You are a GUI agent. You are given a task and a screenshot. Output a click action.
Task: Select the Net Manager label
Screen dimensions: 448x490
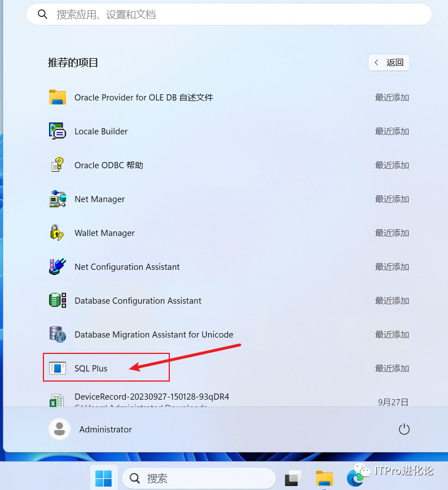[100, 199]
